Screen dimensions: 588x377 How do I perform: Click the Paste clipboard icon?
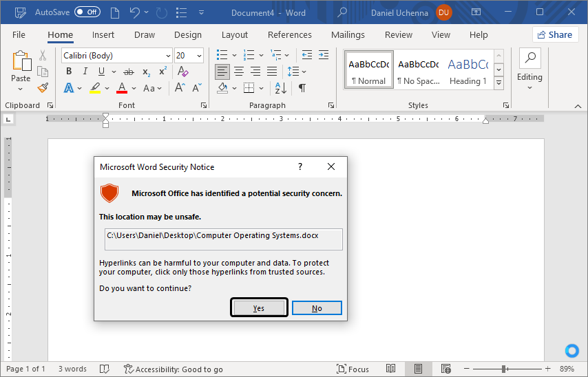[x=21, y=61]
